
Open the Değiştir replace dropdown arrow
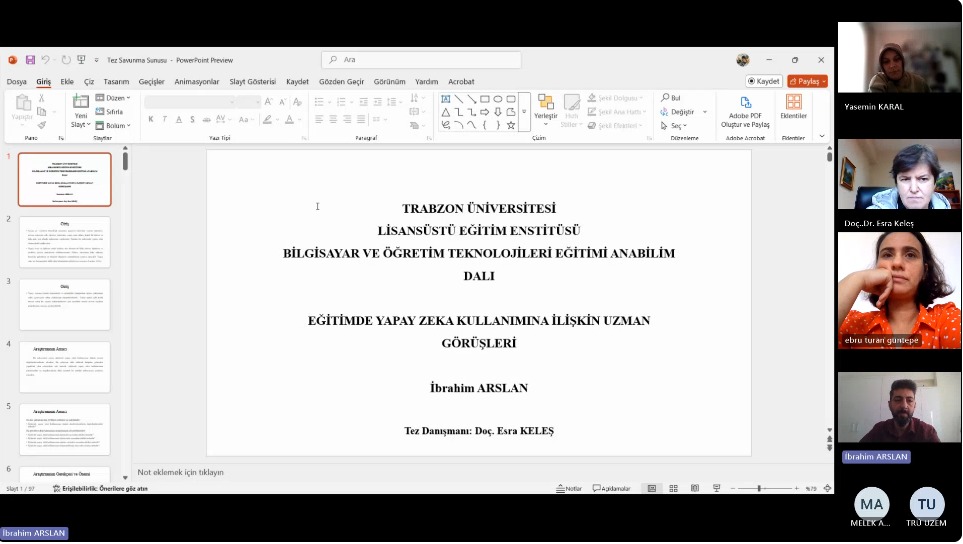point(705,112)
